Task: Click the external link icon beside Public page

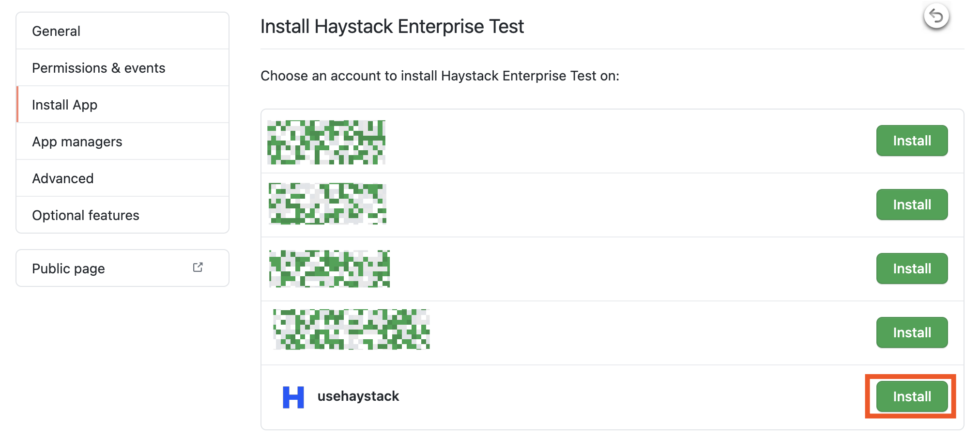Action: [198, 268]
